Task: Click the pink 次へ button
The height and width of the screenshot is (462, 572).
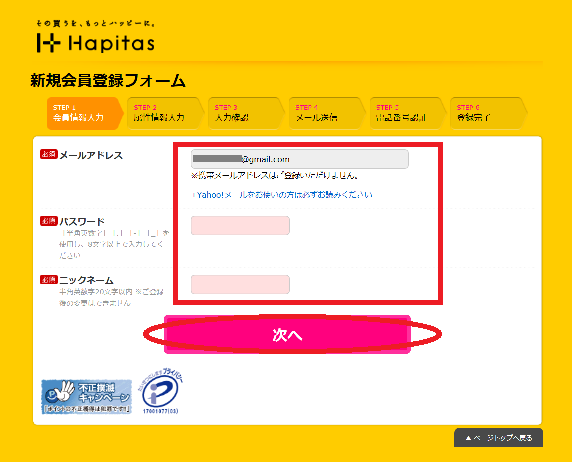Action: point(287,335)
